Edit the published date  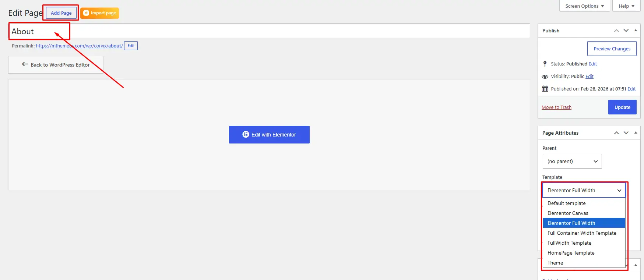[631, 89]
